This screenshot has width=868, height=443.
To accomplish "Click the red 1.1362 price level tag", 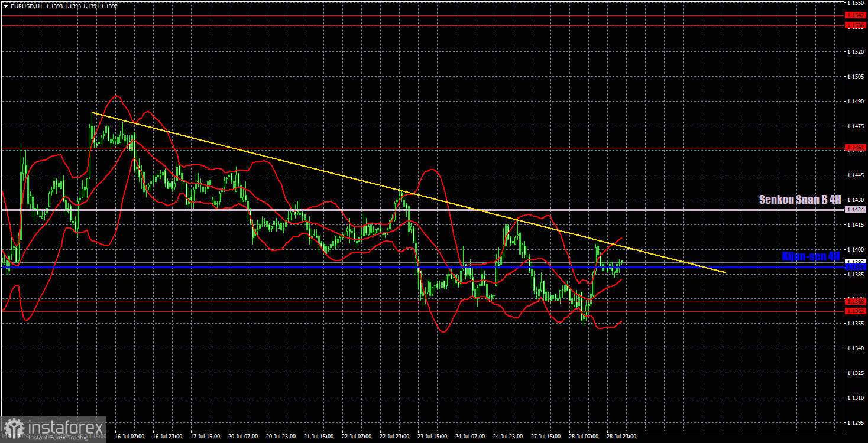I will point(855,311).
